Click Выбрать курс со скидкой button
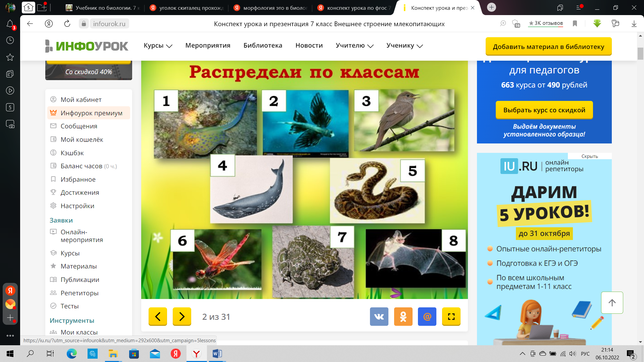Screen dimensions: 644x362 pyautogui.click(x=544, y=110)
